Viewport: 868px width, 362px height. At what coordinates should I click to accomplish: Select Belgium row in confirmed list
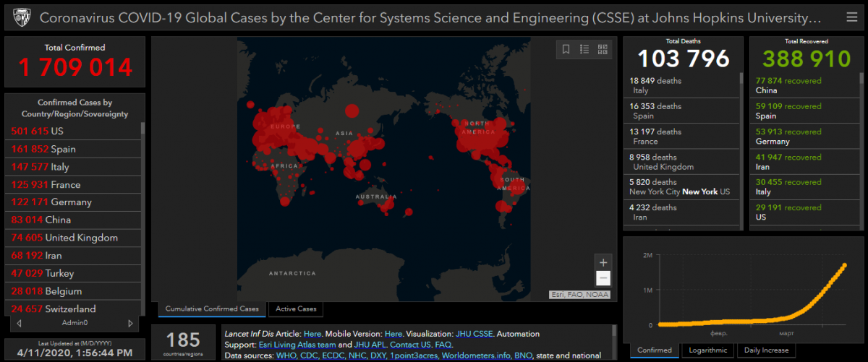72,290
